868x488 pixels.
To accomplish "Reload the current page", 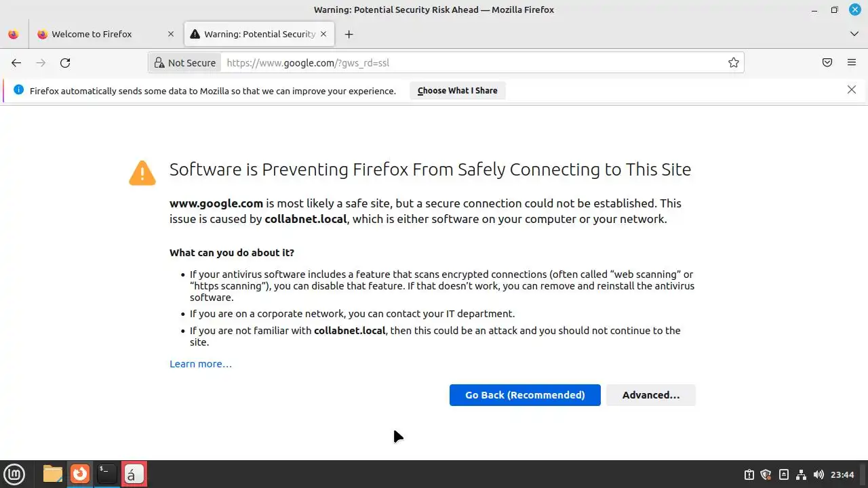I will [65, 63].
